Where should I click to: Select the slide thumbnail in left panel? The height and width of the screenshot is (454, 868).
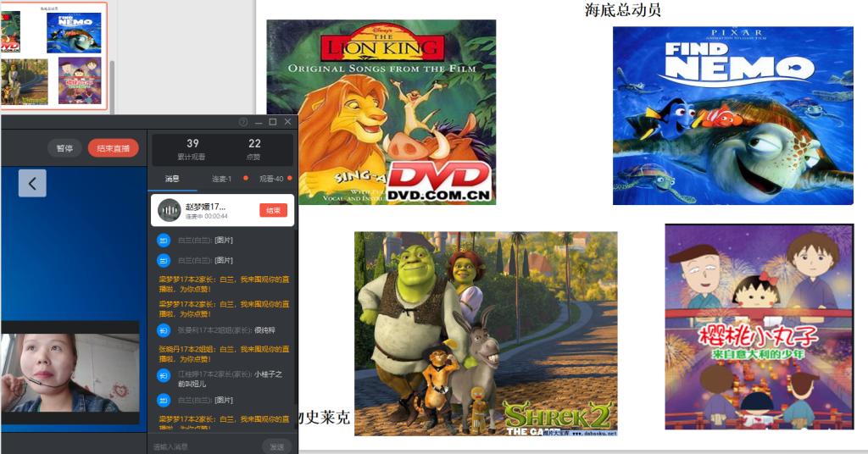pos(53,56)
